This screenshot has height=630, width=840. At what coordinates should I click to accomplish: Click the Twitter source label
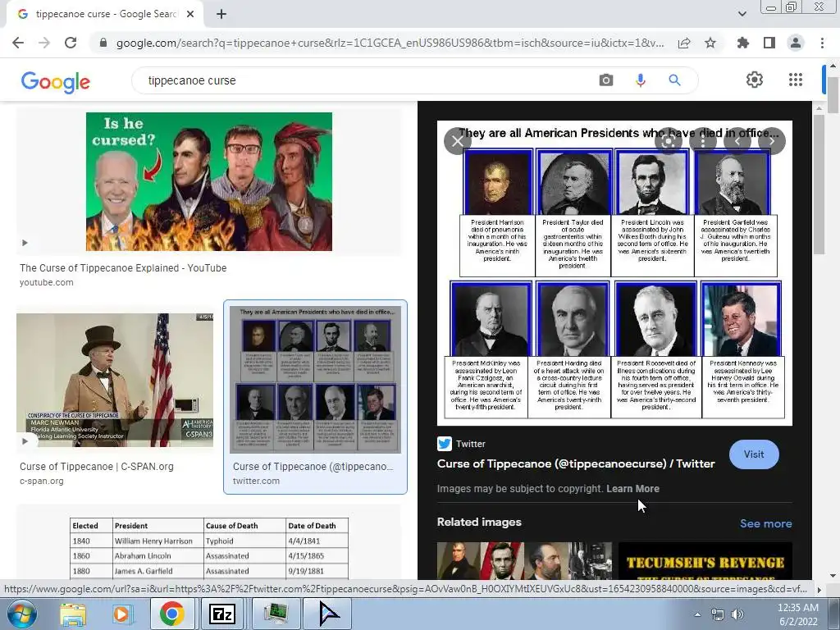470,444
